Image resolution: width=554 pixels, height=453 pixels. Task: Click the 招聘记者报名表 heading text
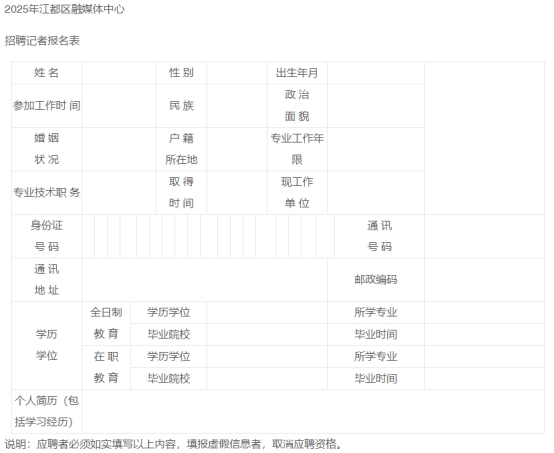click(x=42, y=41)
